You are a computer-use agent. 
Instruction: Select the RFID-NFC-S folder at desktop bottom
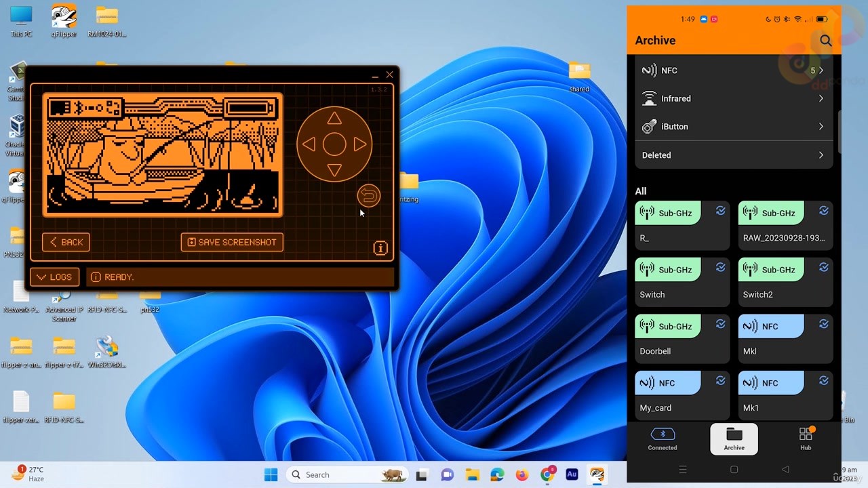point(64,407)
